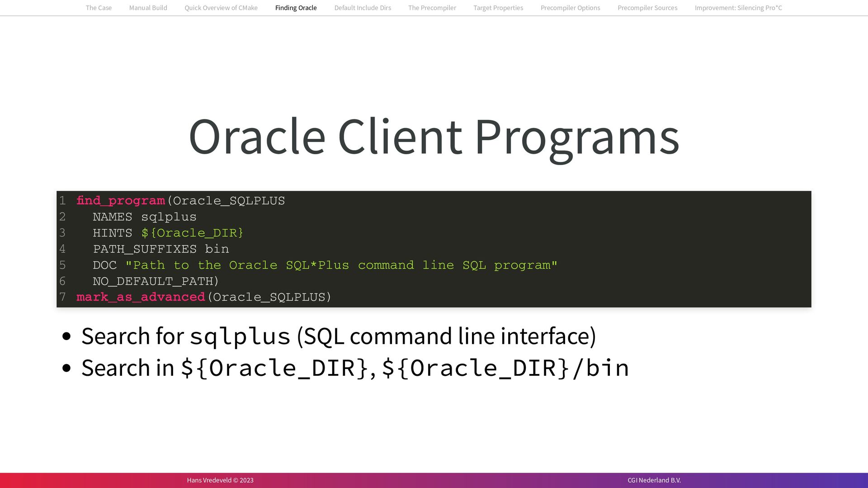Screen dimensions: 868x488
Task: Click the NO_DEFAULT_PATH code line
Action: pos(156,281)
